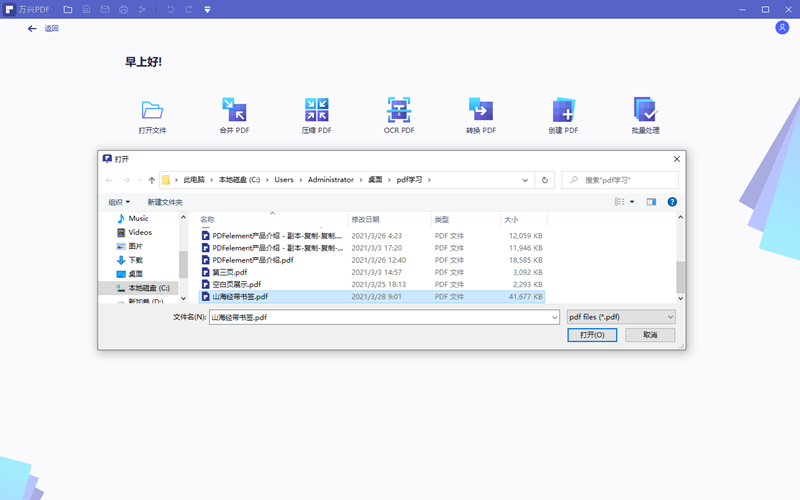Expand the 组织 (organize) menu
Image resolution: width=800 pixels, height=500 pixels.
pyautogui.click(x=119, y=202)
